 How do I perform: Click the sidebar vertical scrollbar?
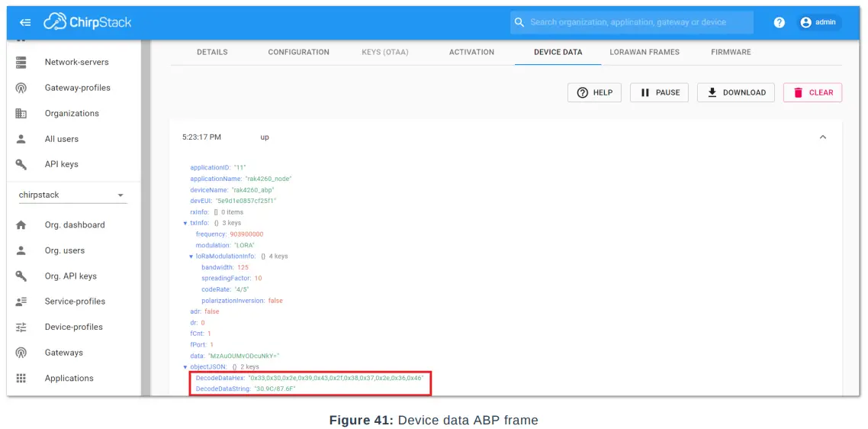pyautogui.click(x=145, y=218)
